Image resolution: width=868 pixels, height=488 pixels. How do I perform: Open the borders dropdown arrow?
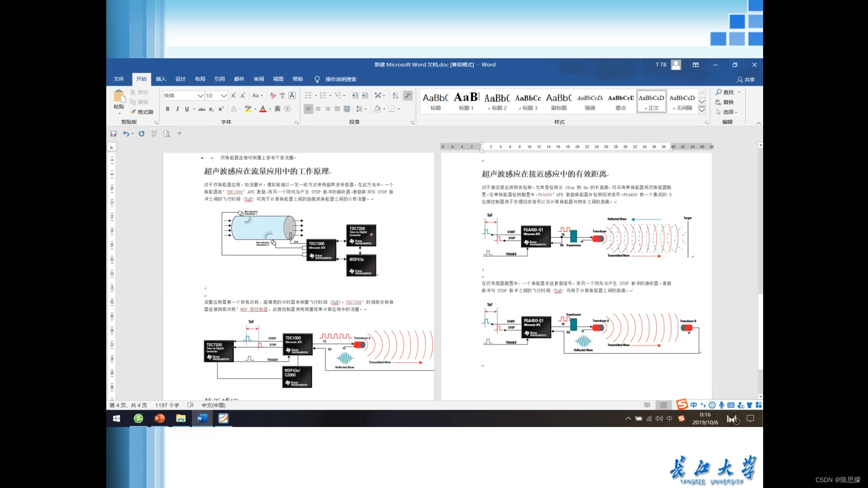pyautogui.click(x=399, y=109)
